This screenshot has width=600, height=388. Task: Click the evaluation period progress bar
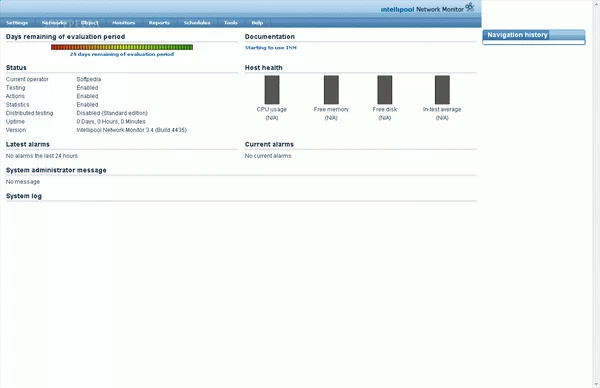[x=122, y=47]
